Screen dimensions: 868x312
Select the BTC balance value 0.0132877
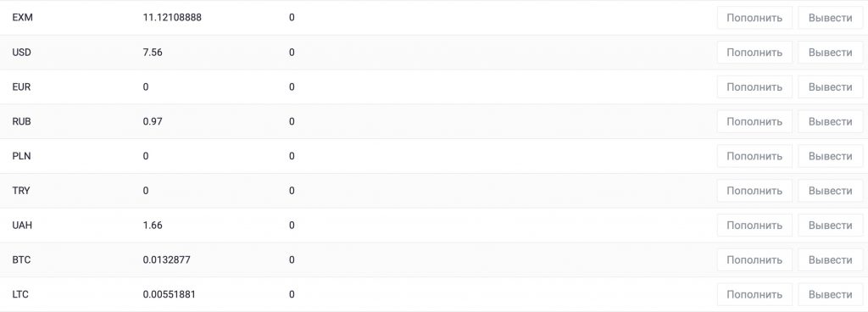pos(167,260)
